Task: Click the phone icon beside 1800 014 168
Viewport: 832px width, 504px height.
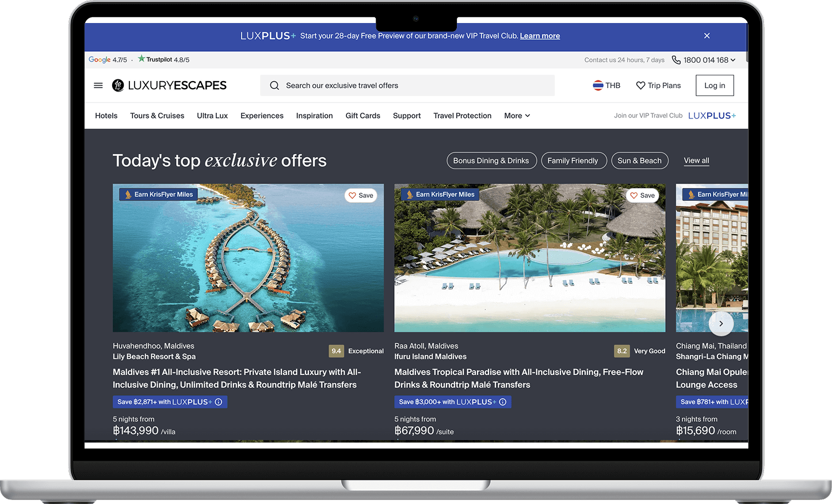Action: click(676, 60)
